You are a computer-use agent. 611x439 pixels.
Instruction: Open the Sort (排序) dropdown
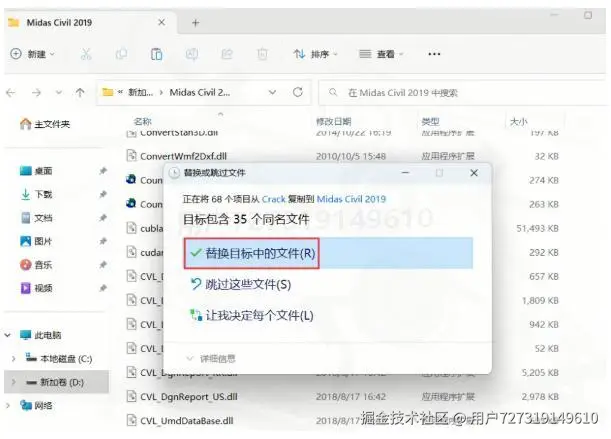coord(315,54)
